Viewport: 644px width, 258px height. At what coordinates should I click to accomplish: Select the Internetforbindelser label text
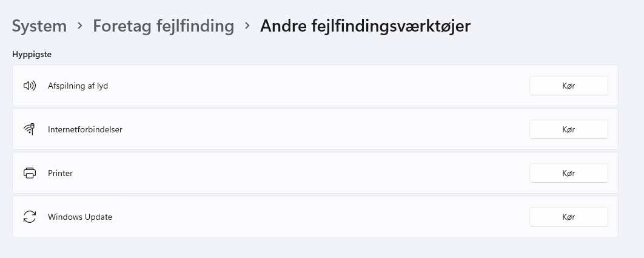(85, 130)
